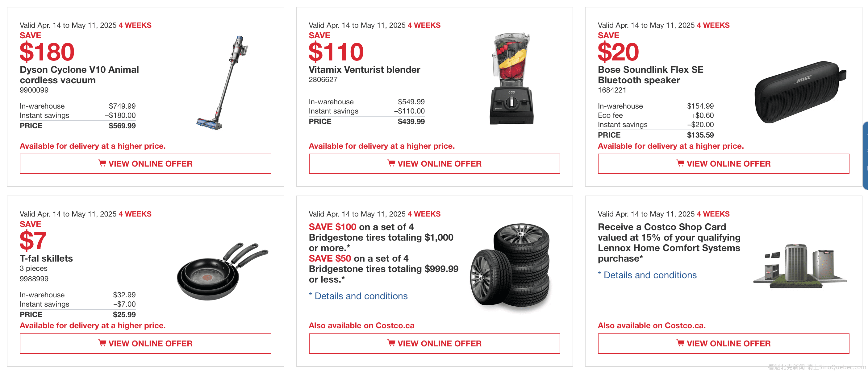This screenshot has height=372, width=868.
Task: Click the cart icon in Bridgestone tires offer button
Action: pos(391,343)
